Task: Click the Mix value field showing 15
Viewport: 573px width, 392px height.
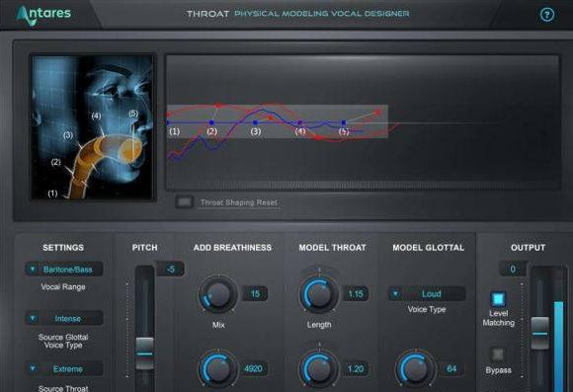Action: [x=255, y=293]
